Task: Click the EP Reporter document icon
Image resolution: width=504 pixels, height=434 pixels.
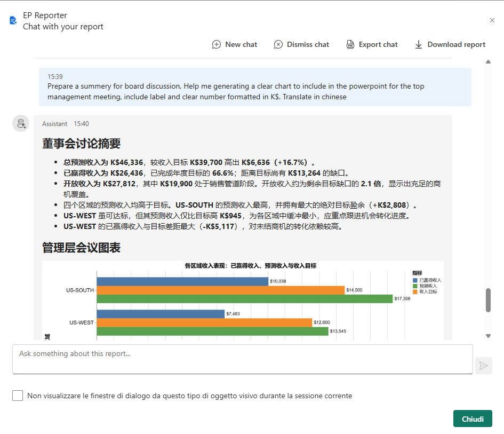Action: [x=13, y=21]
